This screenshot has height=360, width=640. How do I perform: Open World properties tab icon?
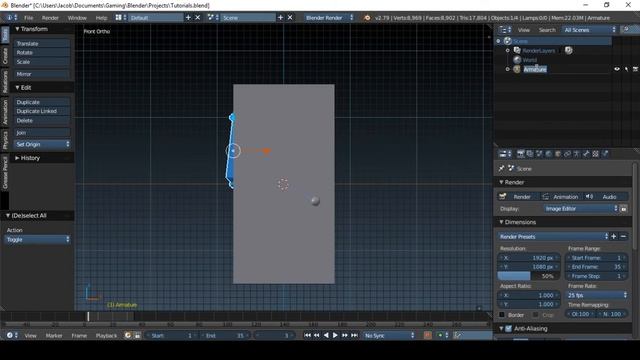pyautogui.click(x=549, y=154)
